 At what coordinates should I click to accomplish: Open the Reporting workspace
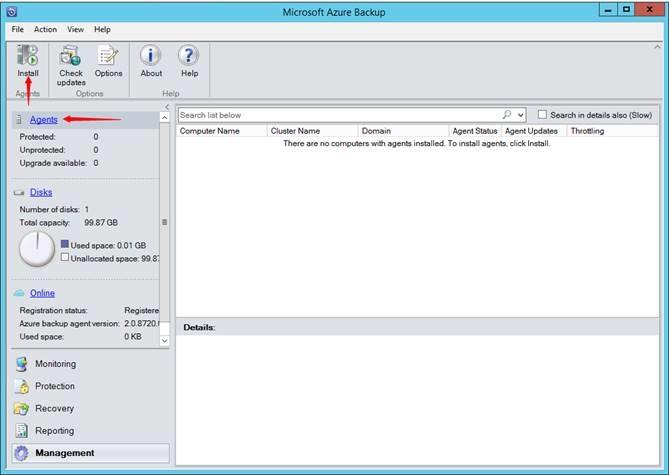pyautogui.click(x=54, y=430)
